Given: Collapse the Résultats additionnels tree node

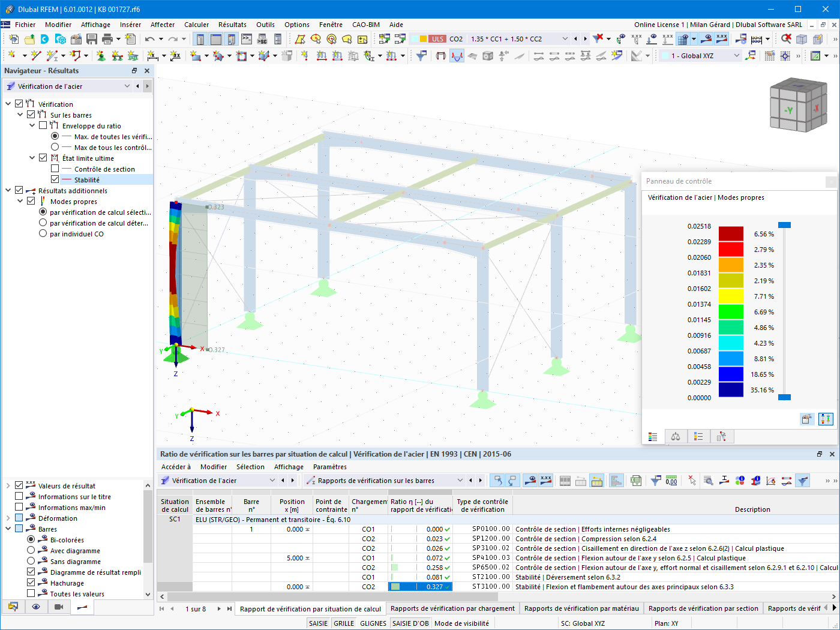Looking at the screenshot, I should (8, 190).
